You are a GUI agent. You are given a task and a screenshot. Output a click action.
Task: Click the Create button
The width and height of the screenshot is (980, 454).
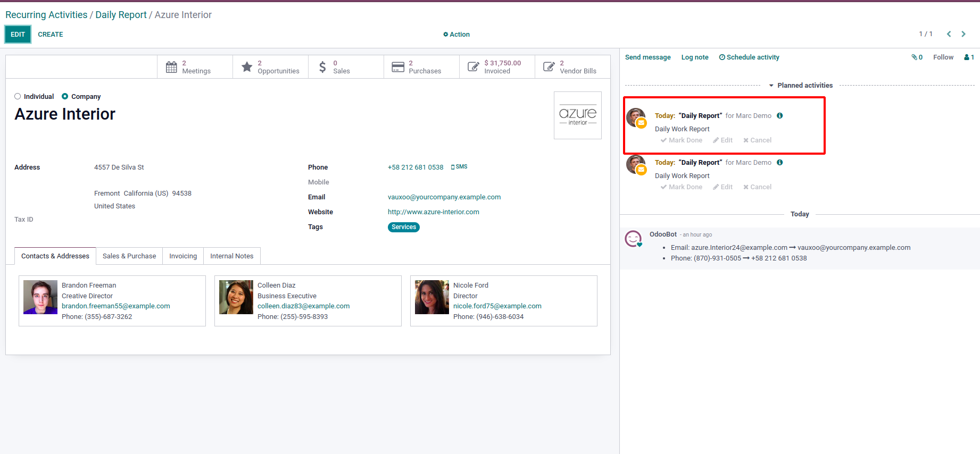pyautogui.click(x=51, y=35)
